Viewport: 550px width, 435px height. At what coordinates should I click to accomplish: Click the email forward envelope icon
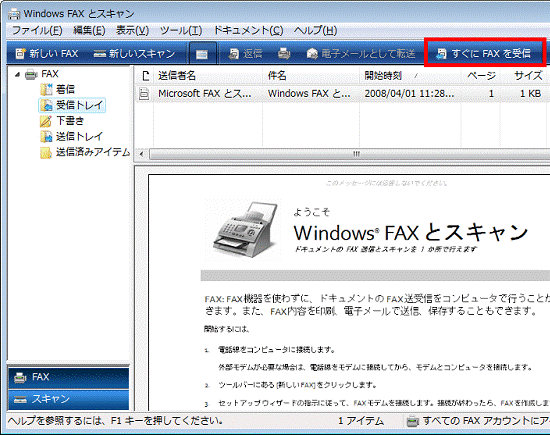311,54
